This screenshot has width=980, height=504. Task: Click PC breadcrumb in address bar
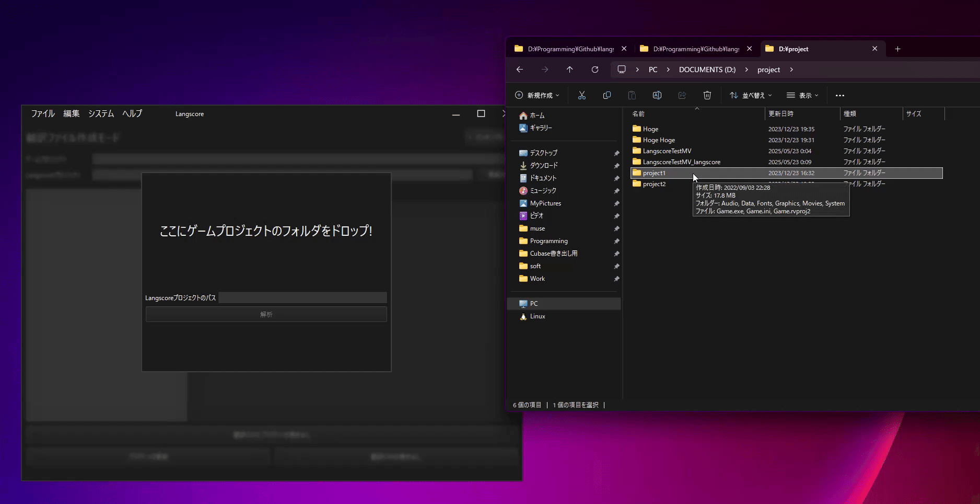(653, 70)
